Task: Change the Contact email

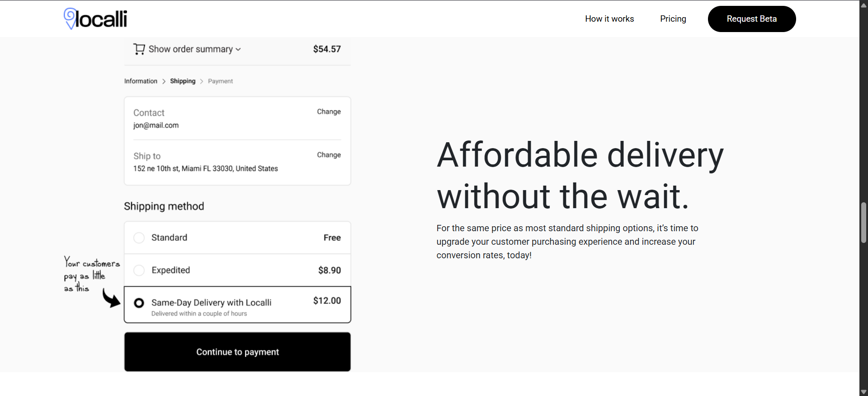Action: (x=329, y=112)
